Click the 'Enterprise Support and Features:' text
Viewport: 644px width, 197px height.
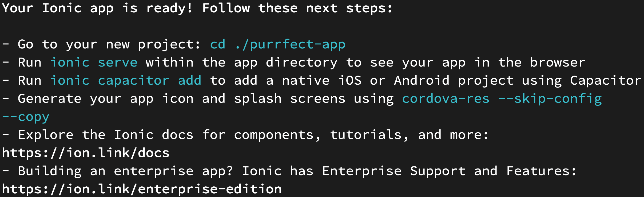click(x=449, y=171)
